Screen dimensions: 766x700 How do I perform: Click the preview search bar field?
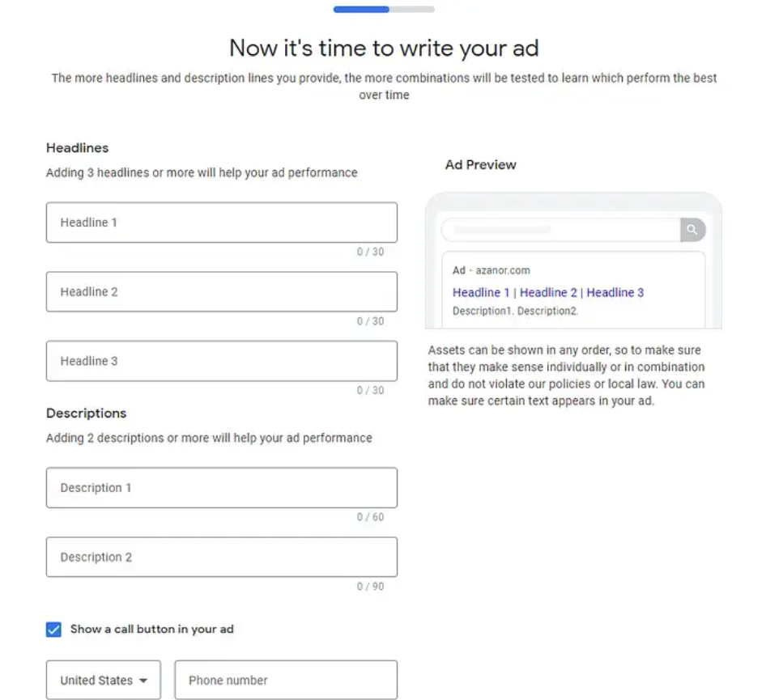coord(561,230)
